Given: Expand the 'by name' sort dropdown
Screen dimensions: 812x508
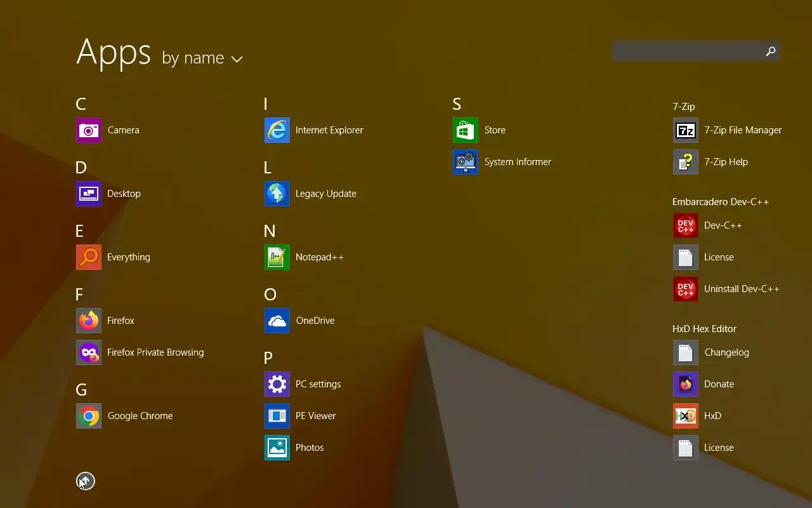Looking at the screenshot, I should [x=202, y=58].
